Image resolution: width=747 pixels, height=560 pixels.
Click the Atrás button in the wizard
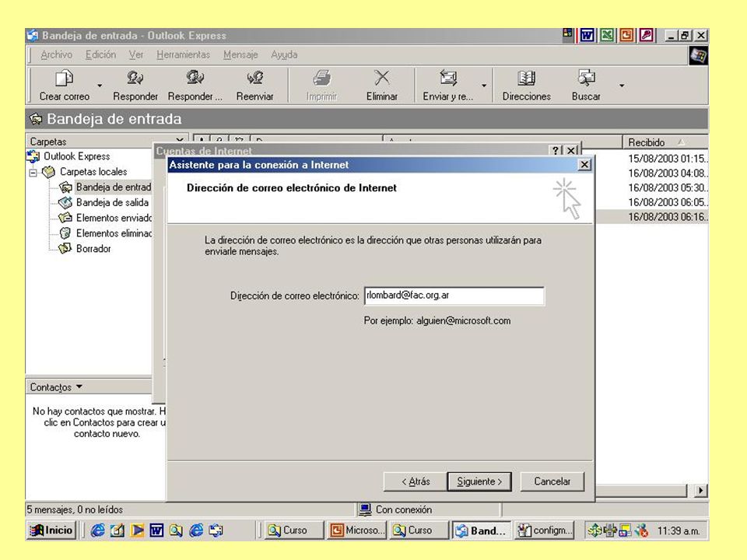[416, 481]
